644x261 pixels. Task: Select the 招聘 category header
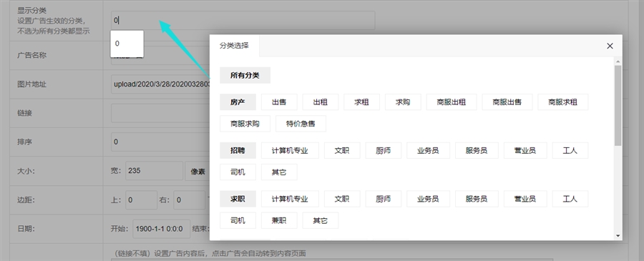pos(238,151)
